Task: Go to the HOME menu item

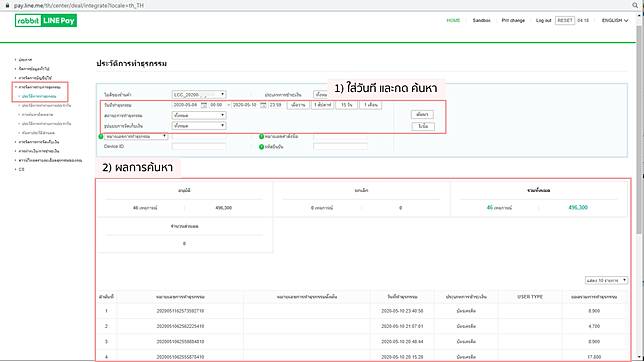Action: (453, 20)
